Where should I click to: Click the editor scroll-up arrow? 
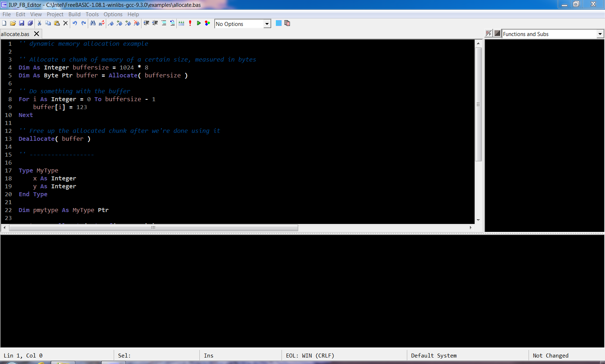pos(478,43)
